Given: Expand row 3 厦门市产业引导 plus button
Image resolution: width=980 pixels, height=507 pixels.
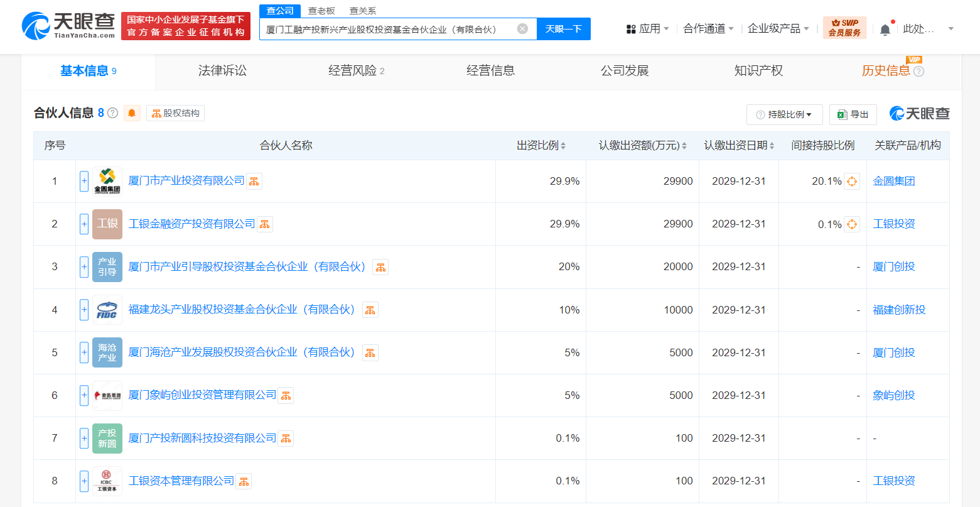Looking at the screenshot, I should click(84, 267).
